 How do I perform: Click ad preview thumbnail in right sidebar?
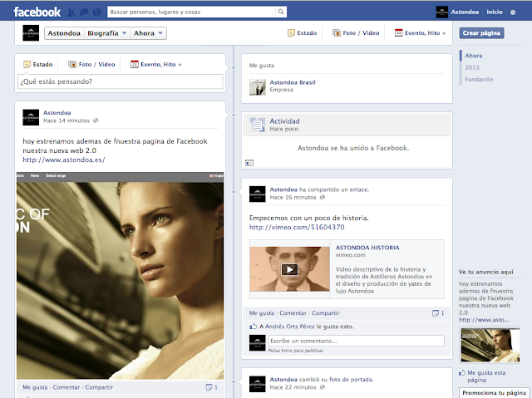tap(490, 345)
